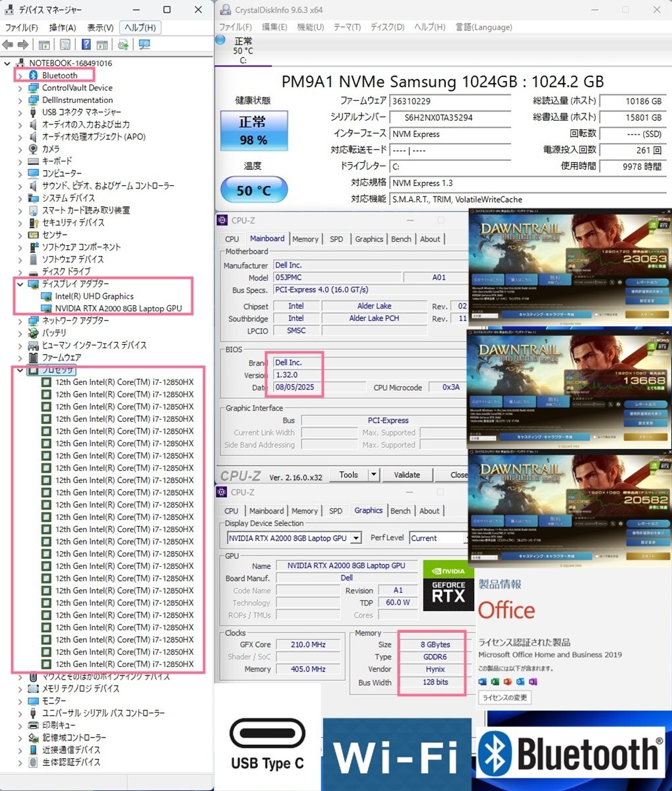Click the Update driver toolbar icon with green arrow
This screenshot has height=791, width=672.
coord(123,45)
